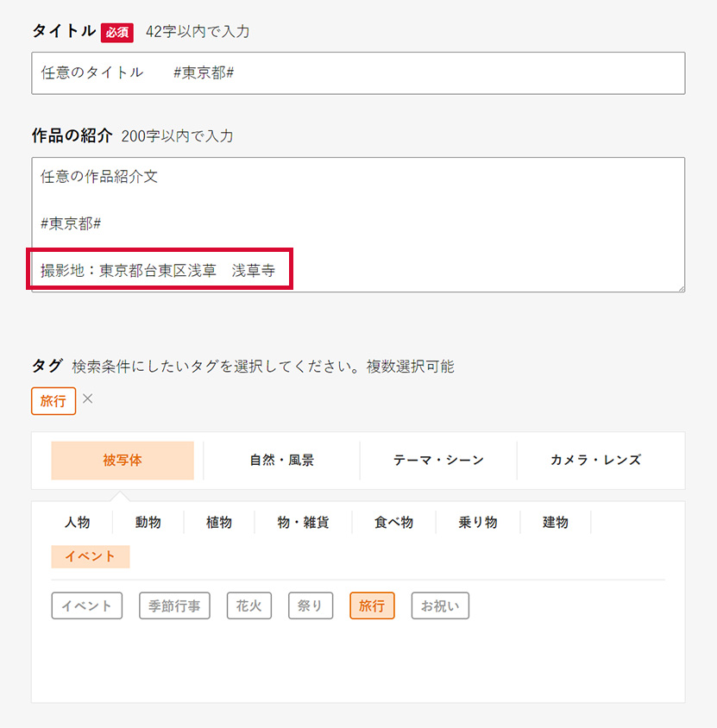Enable the イベント tag button

[x=86, y=606]
